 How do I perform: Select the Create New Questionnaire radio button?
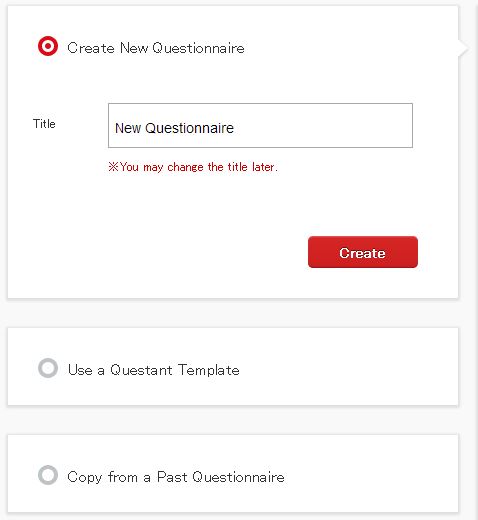pos(48,46)
